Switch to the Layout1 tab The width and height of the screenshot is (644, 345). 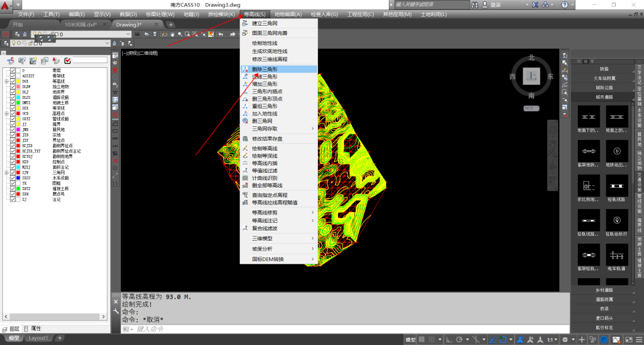38,338
